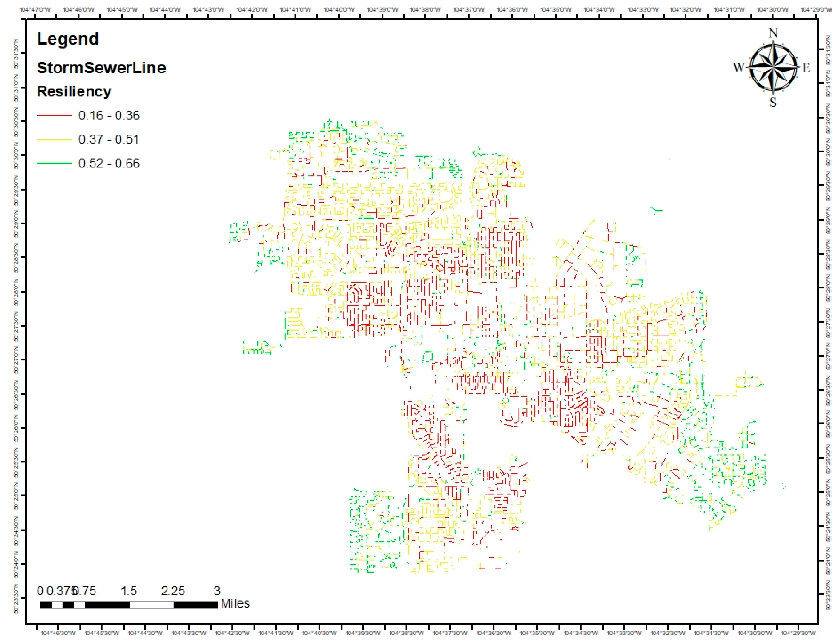Click the red legend line sample
840x642 pixels.
coord(54,115)
